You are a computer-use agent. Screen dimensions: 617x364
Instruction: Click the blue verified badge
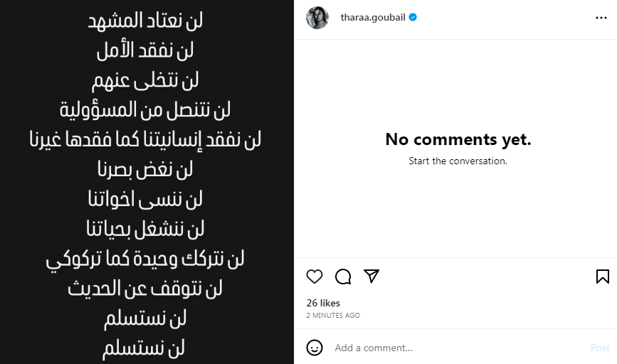413,18
